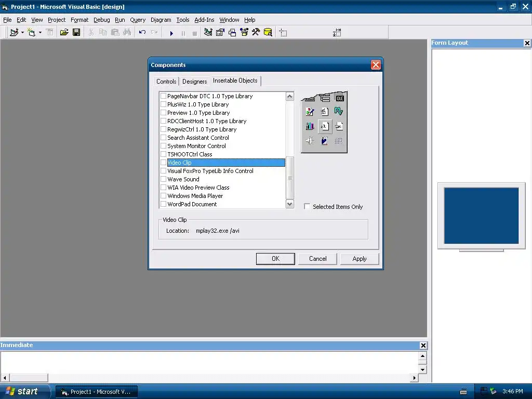Click the Find binoculars toolbar icon
Screen dimensions: 532x399
click(x=127, y=33)
